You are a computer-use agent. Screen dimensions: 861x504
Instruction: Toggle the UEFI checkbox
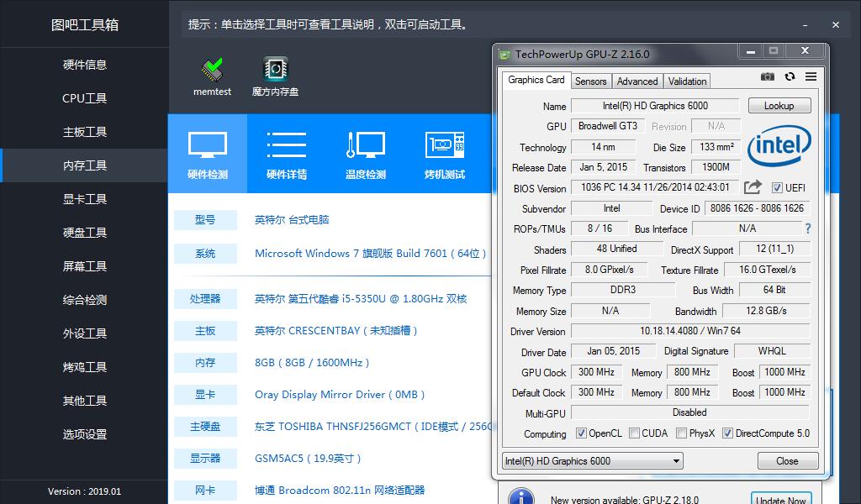777,188
